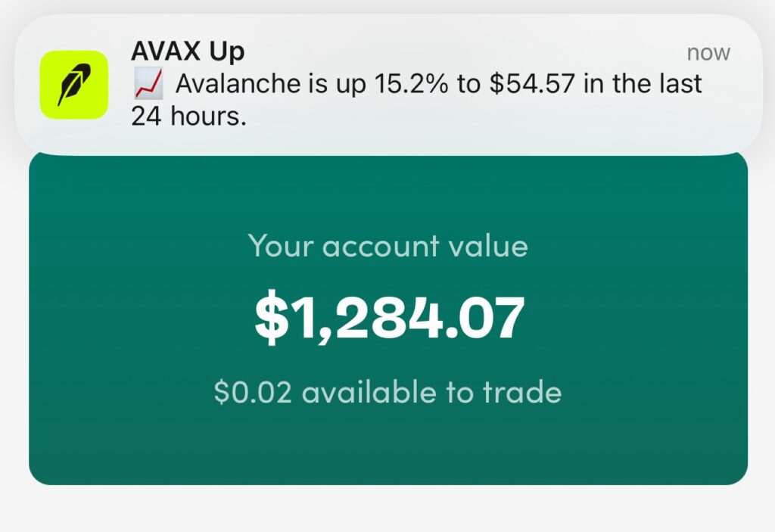Tap the 'Your account value' label
Viewport: 775px width, 532px height.
[388, 246]
